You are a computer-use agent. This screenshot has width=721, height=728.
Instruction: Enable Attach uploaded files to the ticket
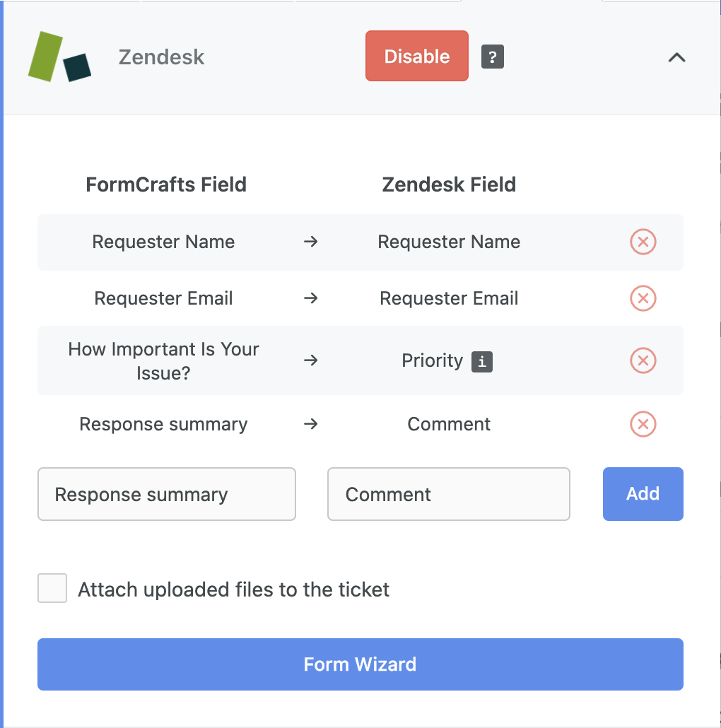[52, 588]
